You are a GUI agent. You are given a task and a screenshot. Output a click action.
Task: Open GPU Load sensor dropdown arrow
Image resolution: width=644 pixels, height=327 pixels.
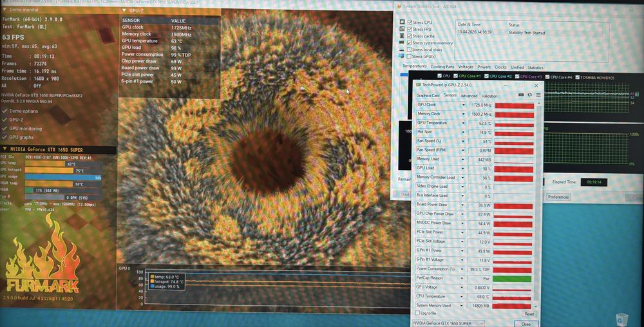(x=463, y=168)
